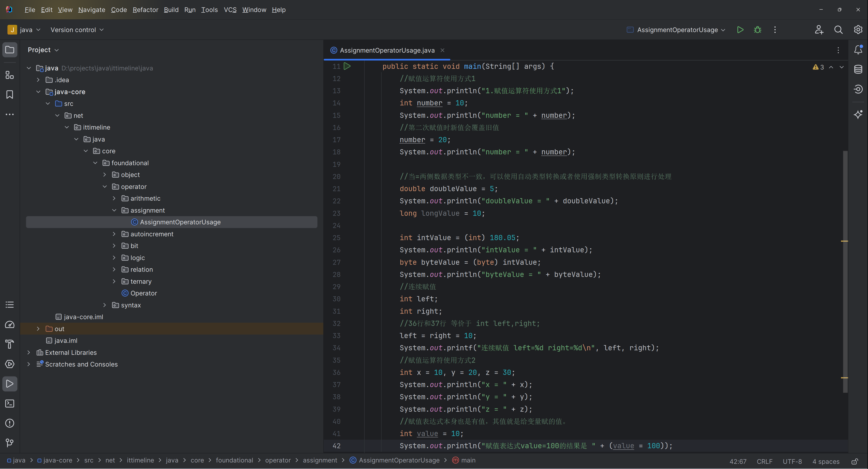Open the AssignmentOperatorUsage run configuration dropdown
This screenshot has width=868, height=469.
pyautogui.click(x=676, y=30)
